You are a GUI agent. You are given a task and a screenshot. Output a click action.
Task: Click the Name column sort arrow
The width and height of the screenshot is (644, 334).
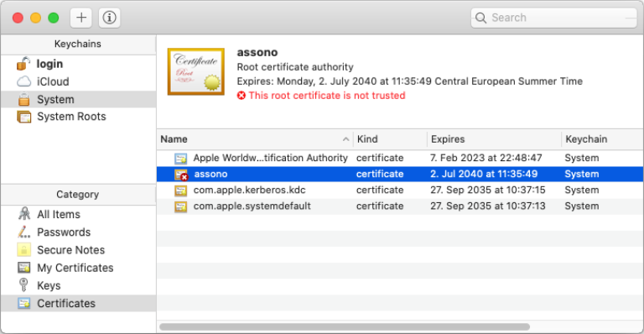coord(345,139)
